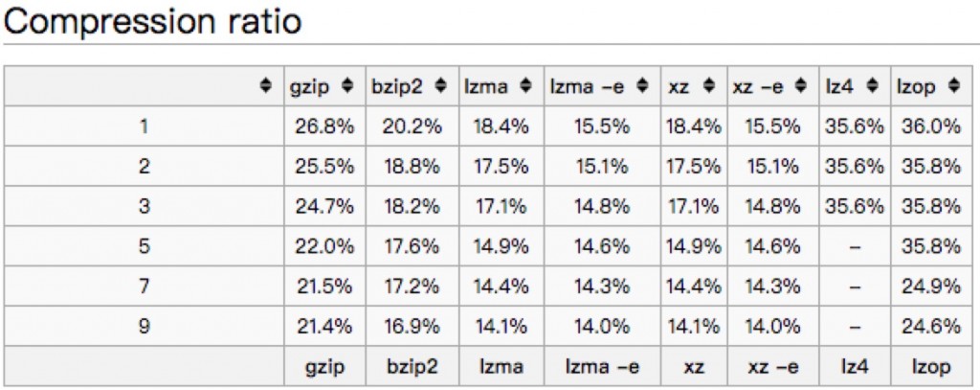Screen dimensions: 980x390
Task: Click the Compression ratio heading
Action: pos(154,21)
